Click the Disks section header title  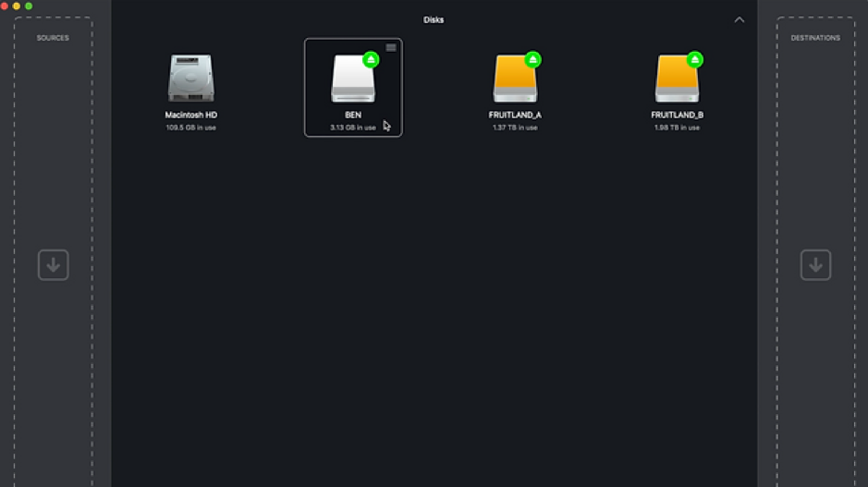click(x=434, y=19)
